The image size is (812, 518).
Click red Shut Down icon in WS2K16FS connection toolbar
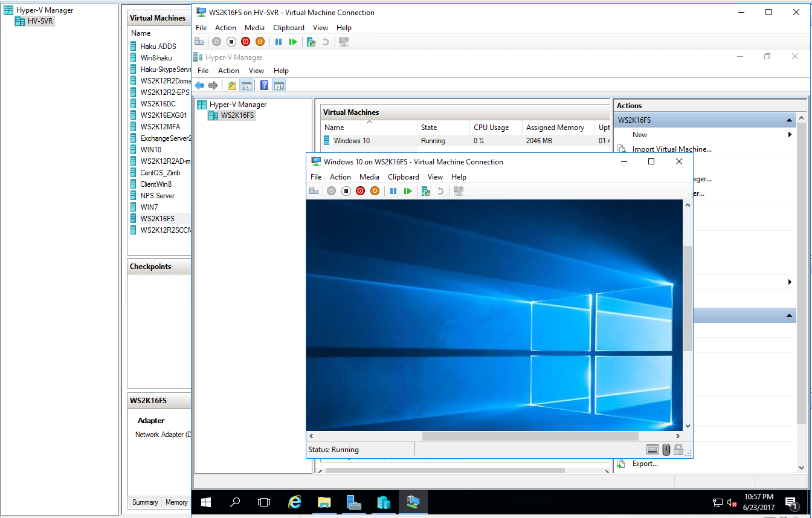coord(246,42)
